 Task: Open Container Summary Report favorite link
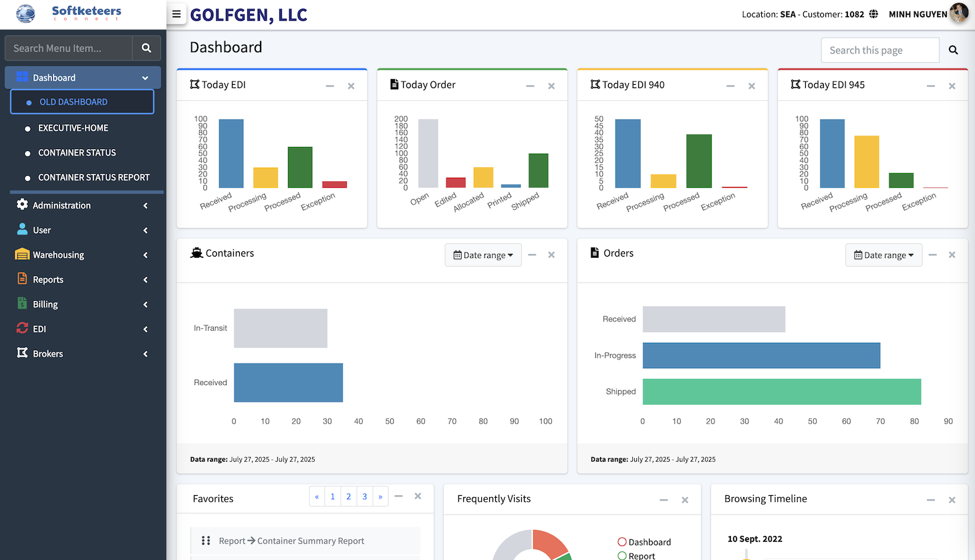pos(311,541)
